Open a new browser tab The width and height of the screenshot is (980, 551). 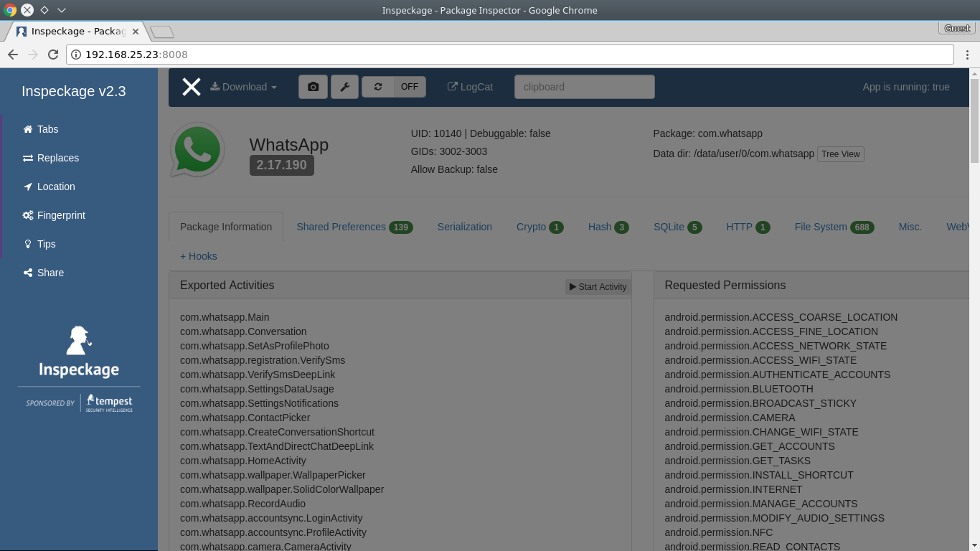click(x=162, y=32)
